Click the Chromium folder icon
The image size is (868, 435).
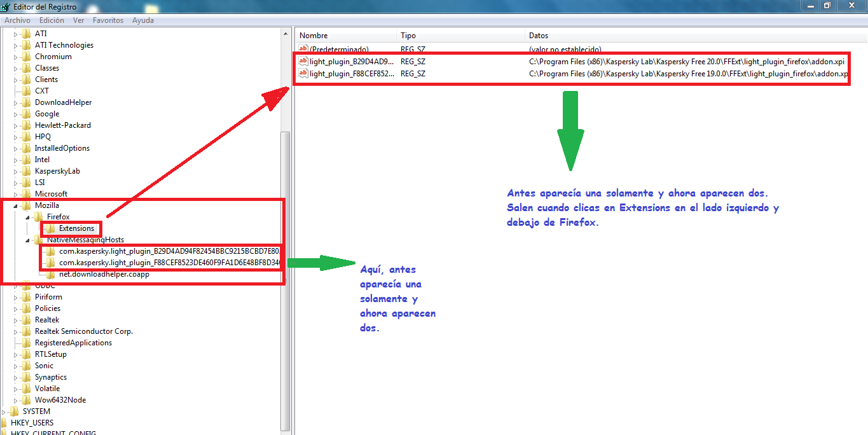click(27, 57)
